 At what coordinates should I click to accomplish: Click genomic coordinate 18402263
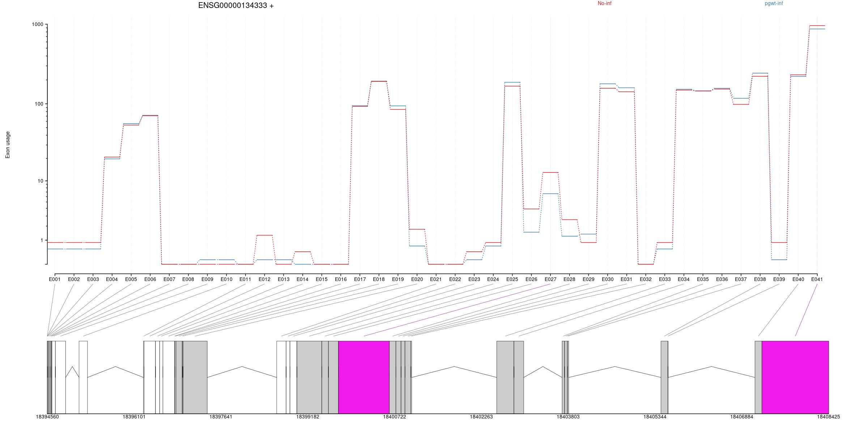pyautogui.click(x=481, y=417)
